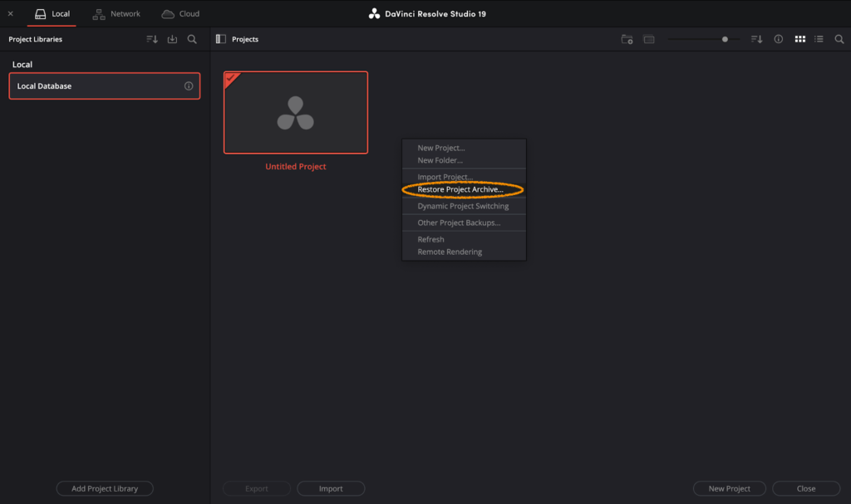The image size is (851, 504).
Task: Click the Add Project Library button
Action: pyautogui.click(x=105, y=488)
